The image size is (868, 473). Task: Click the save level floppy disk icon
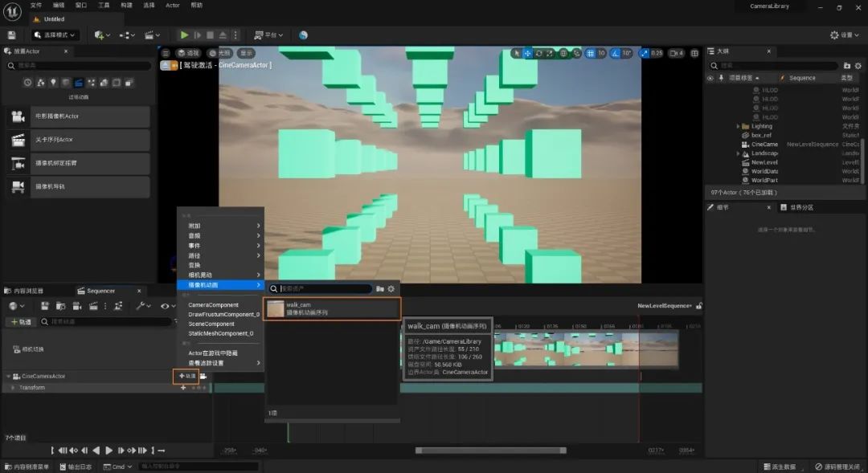point(11,35)
